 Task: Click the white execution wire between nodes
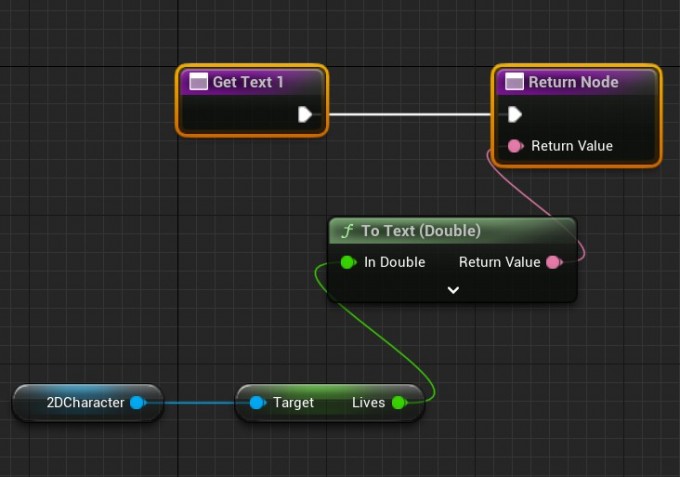(x=410, y=114)
